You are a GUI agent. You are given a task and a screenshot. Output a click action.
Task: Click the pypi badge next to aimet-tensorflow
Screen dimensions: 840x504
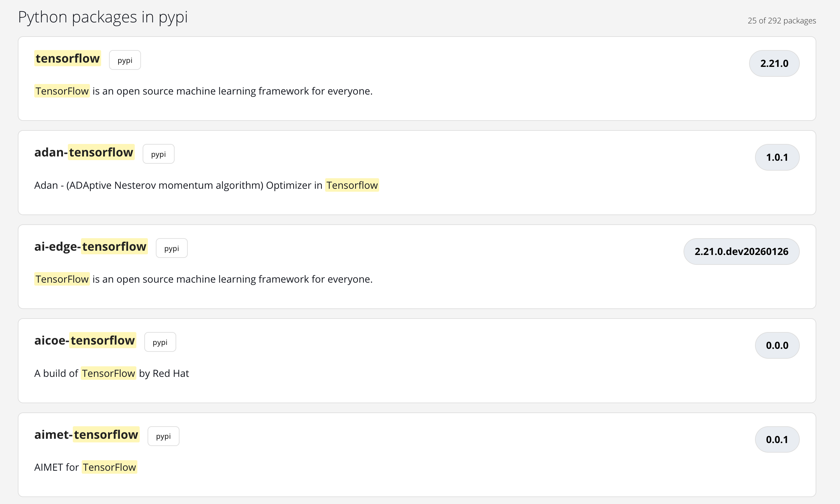[164, 436]
